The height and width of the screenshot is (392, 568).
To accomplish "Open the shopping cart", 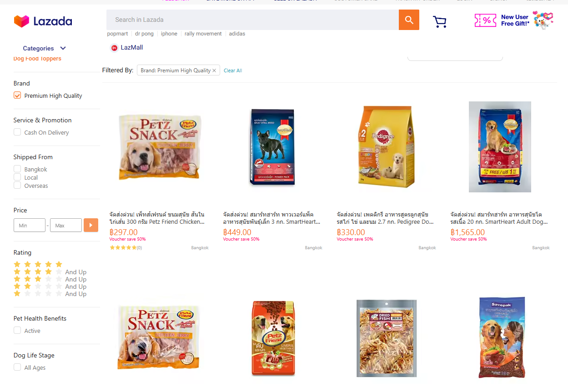I will coord(439,21).
